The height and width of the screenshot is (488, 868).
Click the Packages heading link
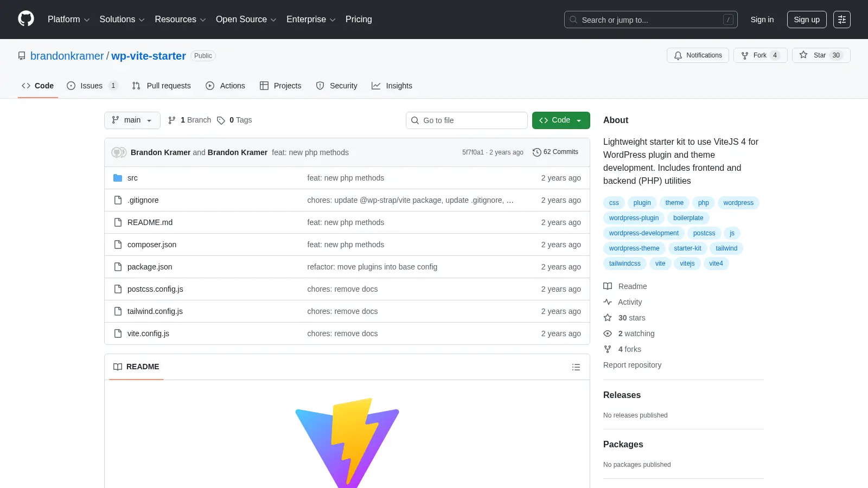tap(623, 445)
